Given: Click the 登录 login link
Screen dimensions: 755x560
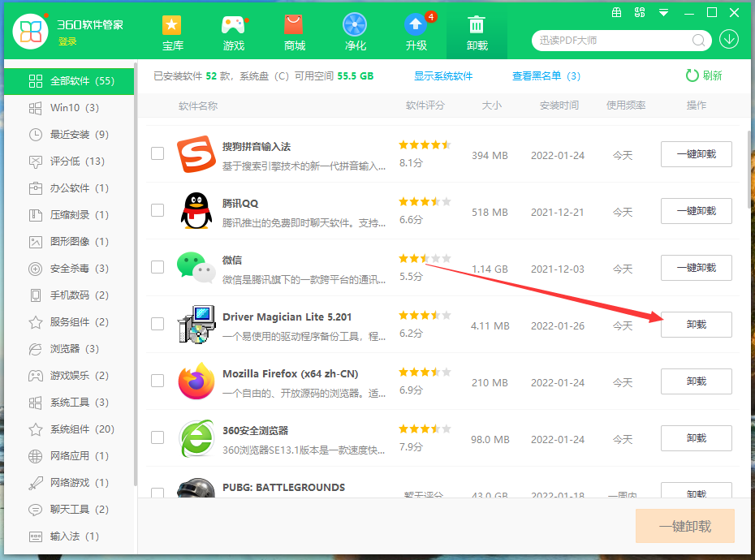Looking at the screenshot, I should coord(67,42).
